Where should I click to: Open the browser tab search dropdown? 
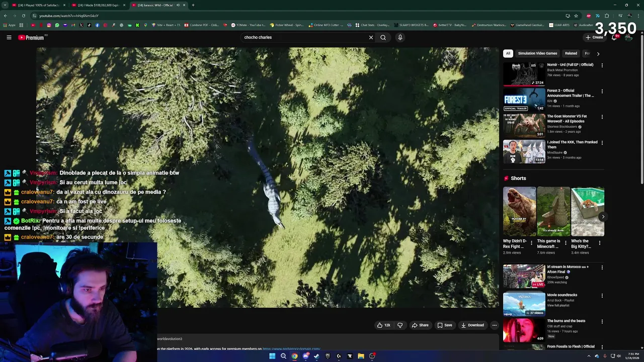point(5,5)
